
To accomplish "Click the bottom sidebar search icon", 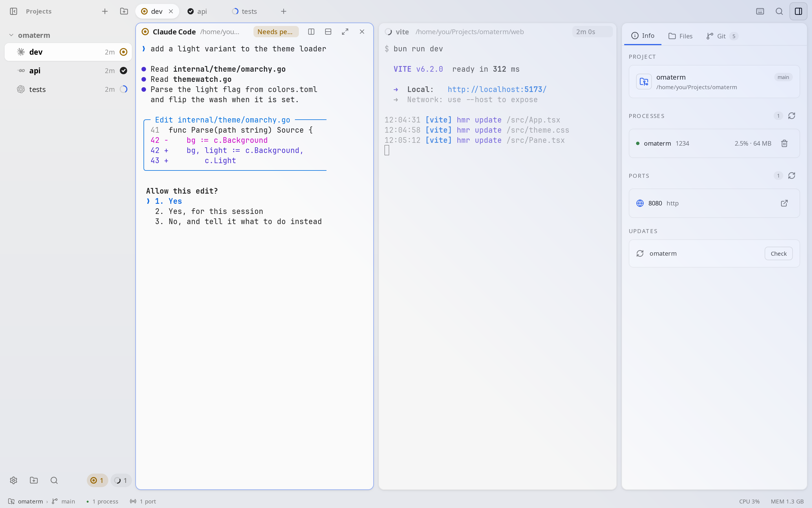I will 54,480.
